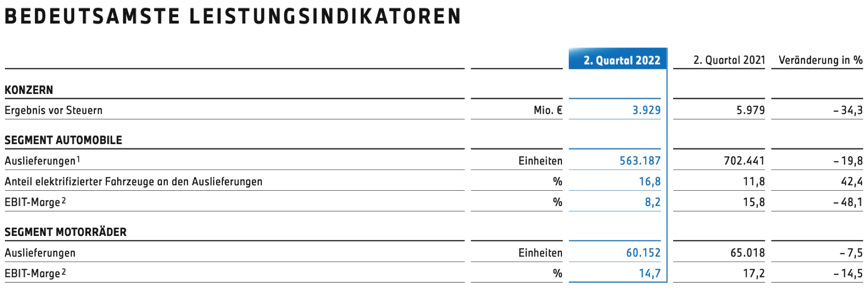The width and height of the screenshot is (868, 291).
Task: Click the value 65.018
Action: point(747,253)
